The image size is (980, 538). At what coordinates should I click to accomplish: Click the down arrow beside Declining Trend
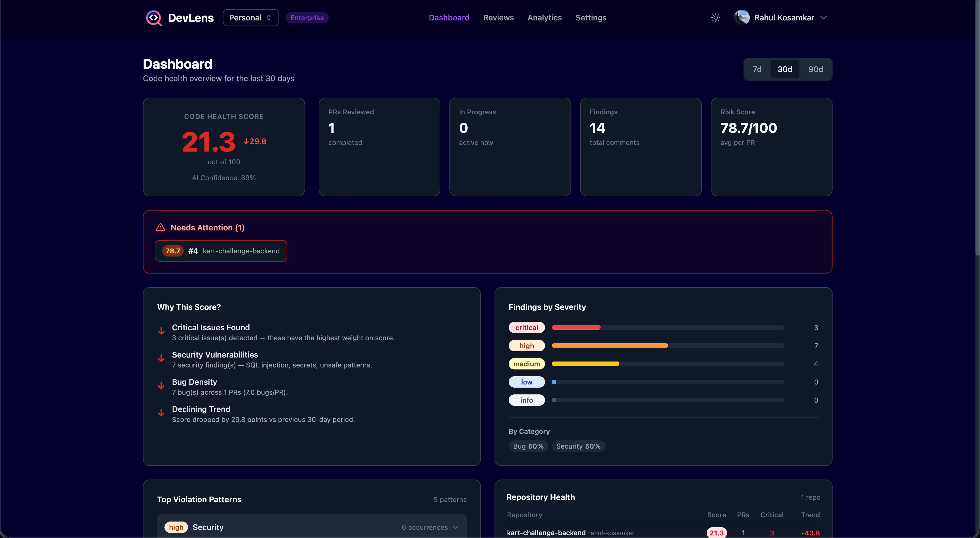(x=161, y=413)
